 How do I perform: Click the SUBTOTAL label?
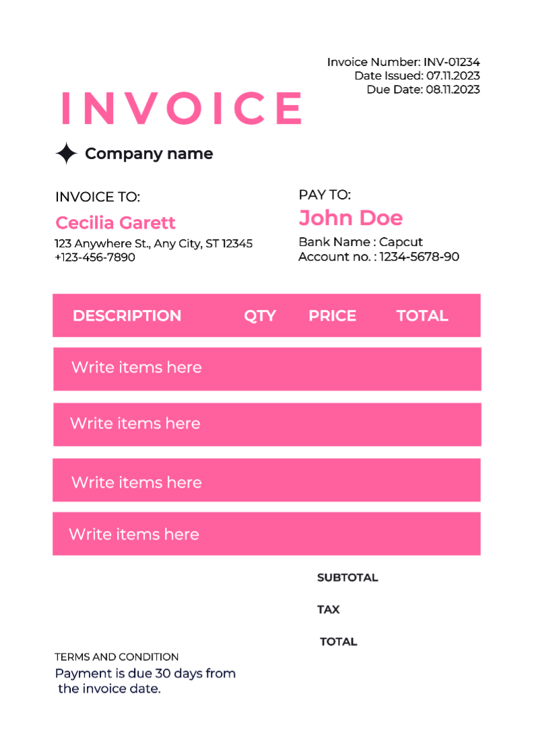click(347, 577)
